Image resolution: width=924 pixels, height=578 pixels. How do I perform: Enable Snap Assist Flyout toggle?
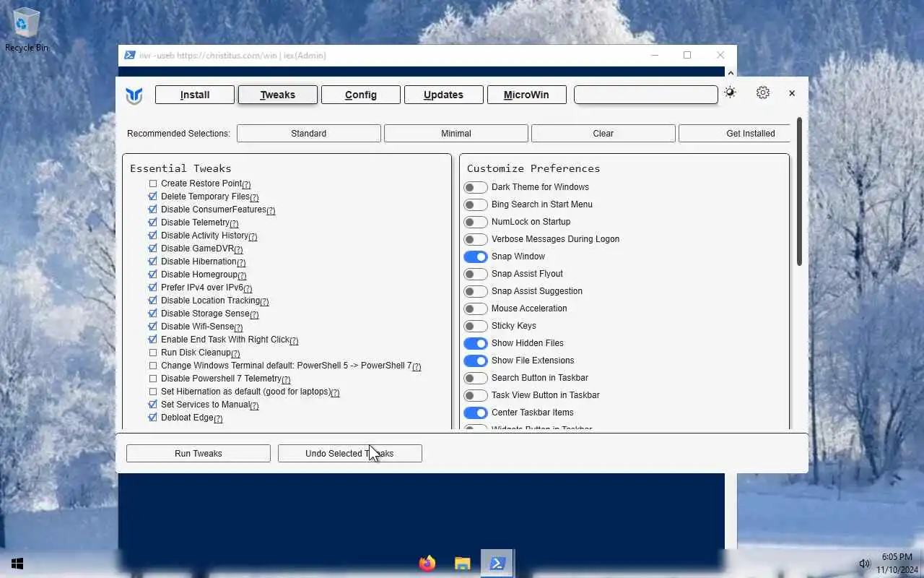pyautogui.click(x=476, y=274)
